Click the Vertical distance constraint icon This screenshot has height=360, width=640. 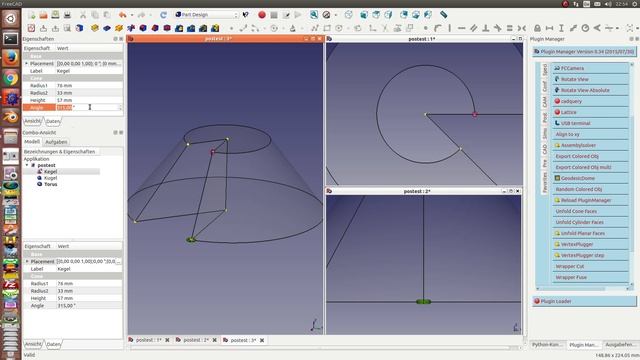561,28
